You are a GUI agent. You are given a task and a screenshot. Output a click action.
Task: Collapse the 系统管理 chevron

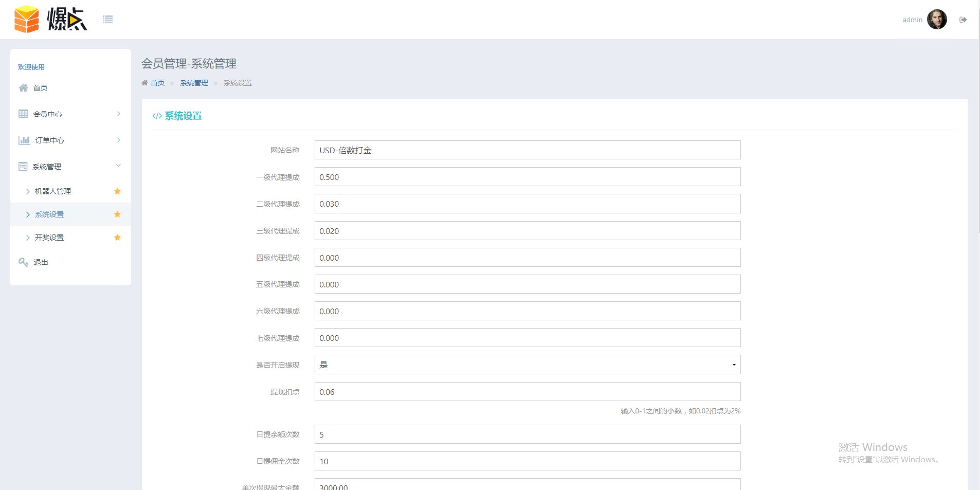pos(118,166)
